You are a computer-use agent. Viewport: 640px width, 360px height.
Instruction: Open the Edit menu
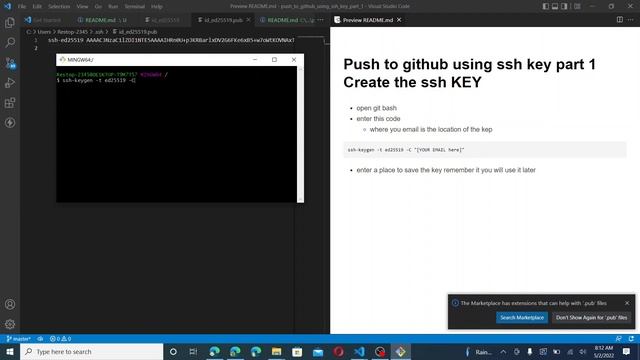coord(37,7)
